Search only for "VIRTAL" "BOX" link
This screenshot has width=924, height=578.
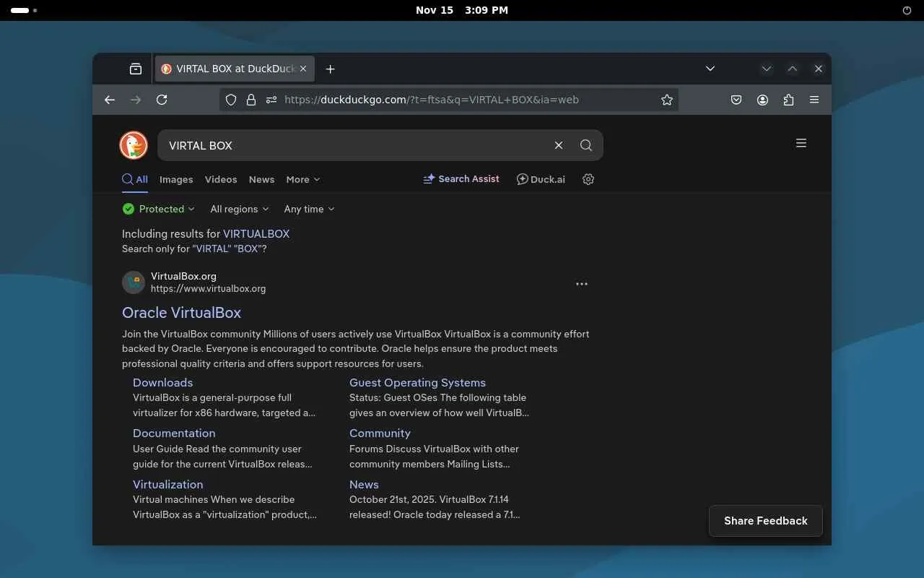click(x=229, y=249)
